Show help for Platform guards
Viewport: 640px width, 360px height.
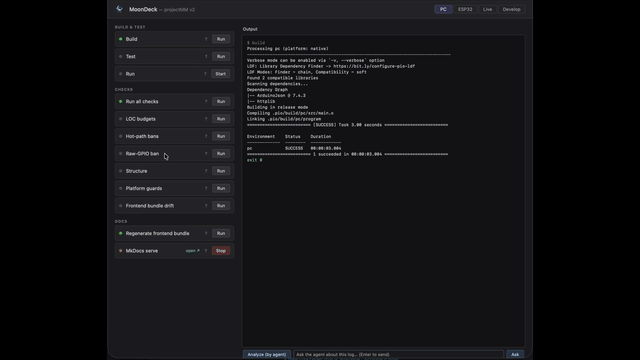[206, 188]
